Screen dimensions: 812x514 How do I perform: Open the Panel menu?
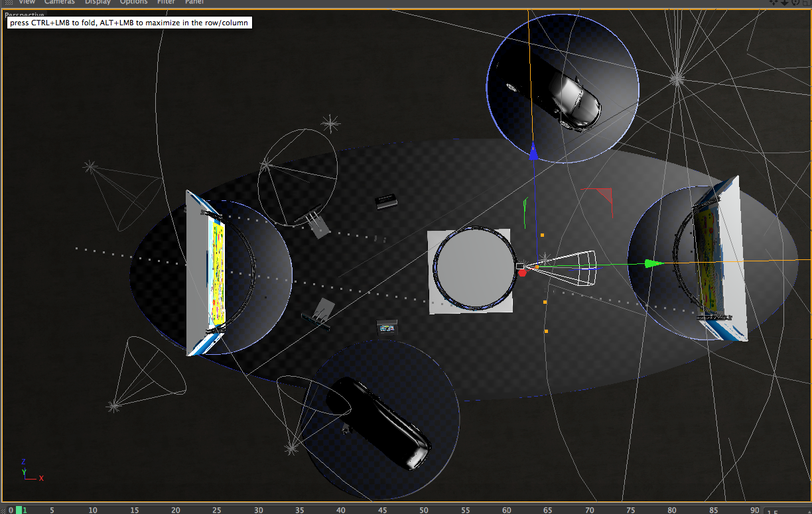click(x=194, y=2)
